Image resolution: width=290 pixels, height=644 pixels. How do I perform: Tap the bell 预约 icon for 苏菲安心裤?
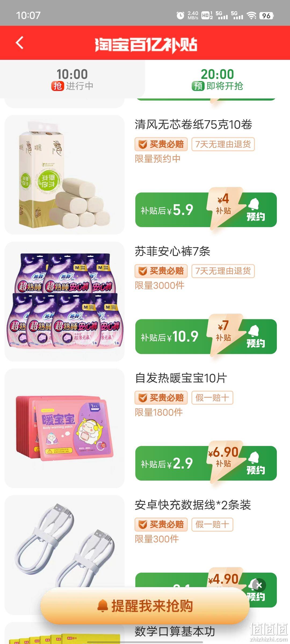(255, 336)
